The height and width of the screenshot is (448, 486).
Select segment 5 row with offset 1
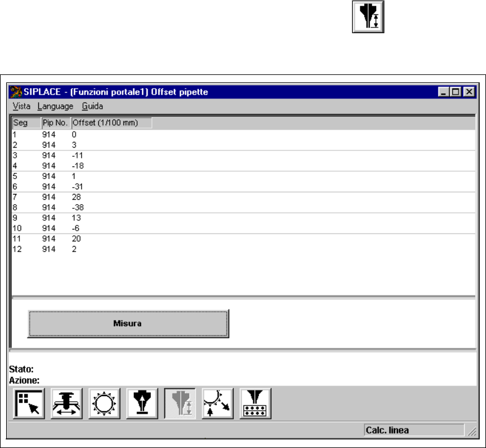coord(244,176)
